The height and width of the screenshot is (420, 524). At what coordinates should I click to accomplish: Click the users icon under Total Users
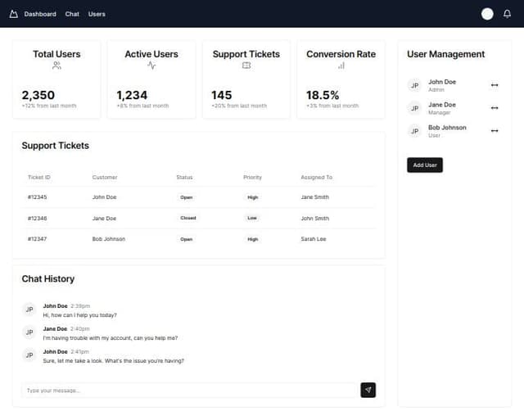click(x=56, y=65)
